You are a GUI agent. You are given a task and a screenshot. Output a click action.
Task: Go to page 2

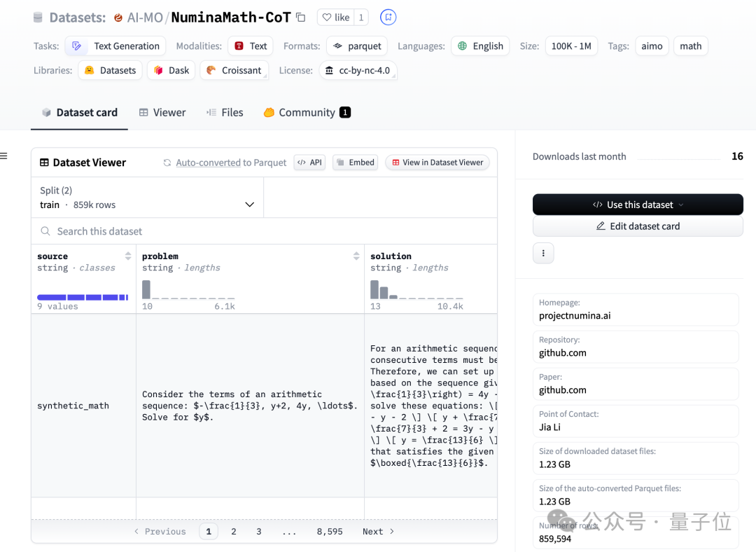coord(234,531)
